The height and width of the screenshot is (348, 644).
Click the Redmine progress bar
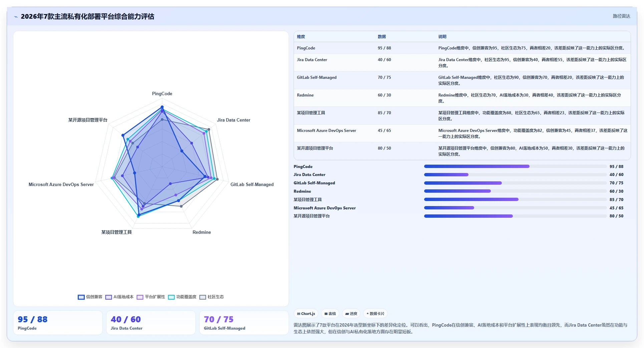coord(515,191)
